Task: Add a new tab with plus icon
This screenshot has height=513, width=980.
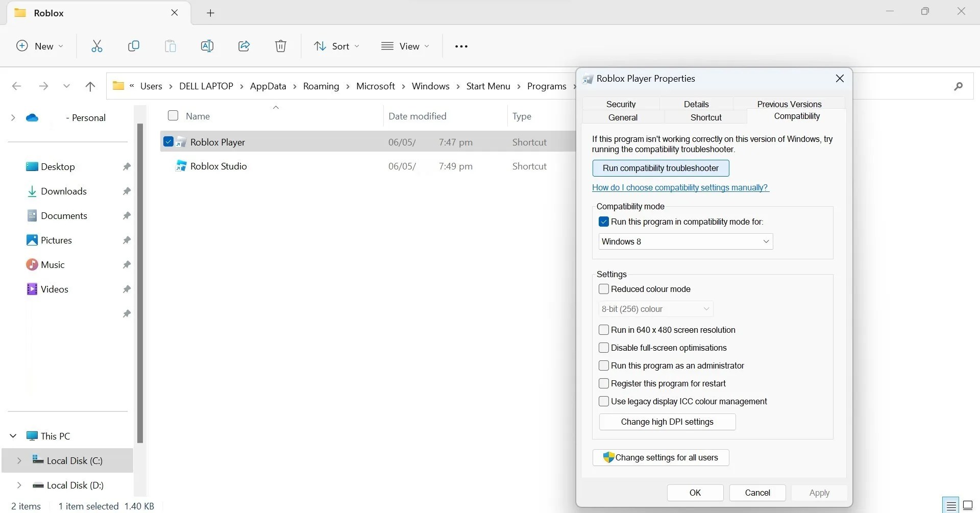Action: tap(210, 13)
